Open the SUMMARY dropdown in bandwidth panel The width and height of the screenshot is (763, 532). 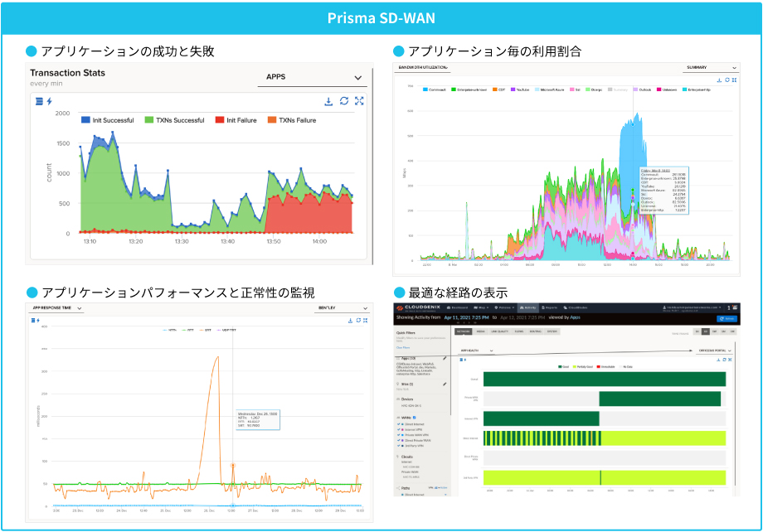point(710,68)
